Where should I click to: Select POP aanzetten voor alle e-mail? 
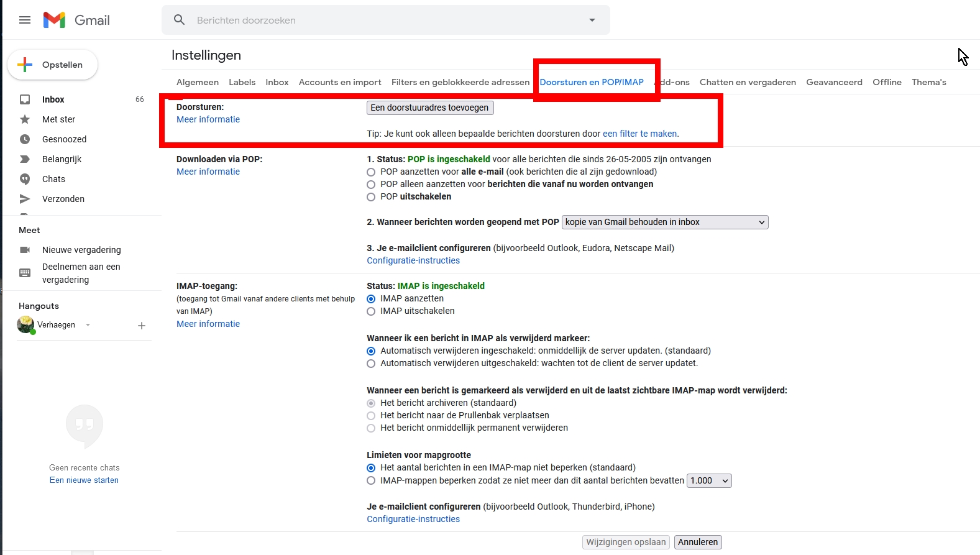pos(371,172)
